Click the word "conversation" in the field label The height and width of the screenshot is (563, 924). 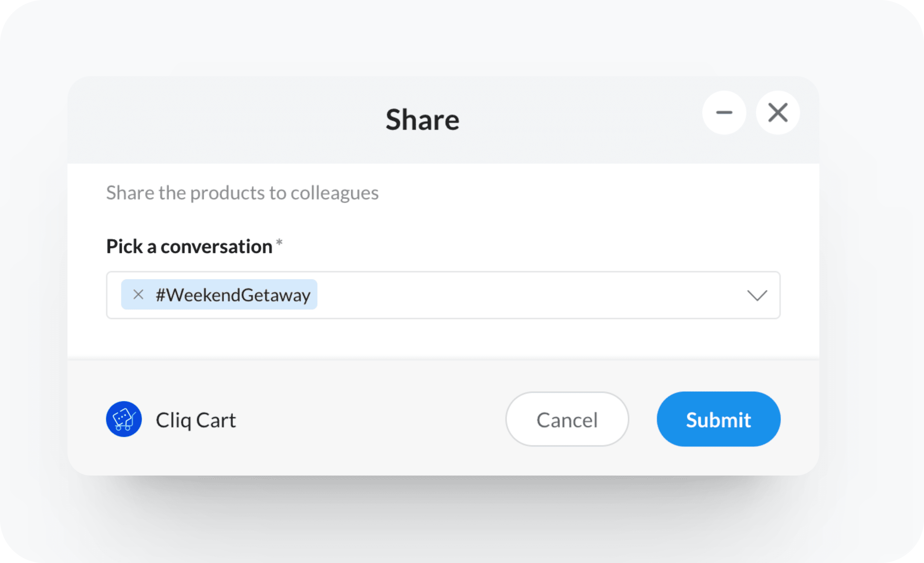coord(216,247)
